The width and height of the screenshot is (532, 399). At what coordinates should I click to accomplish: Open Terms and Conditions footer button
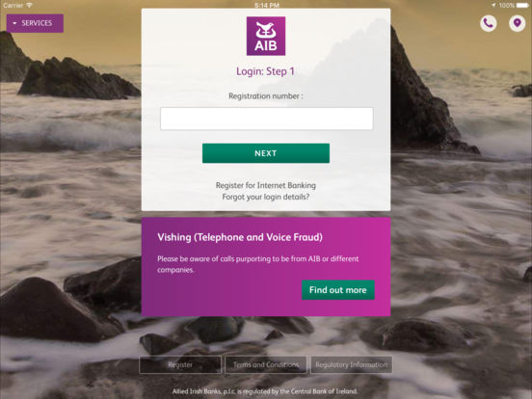[266, 364]
